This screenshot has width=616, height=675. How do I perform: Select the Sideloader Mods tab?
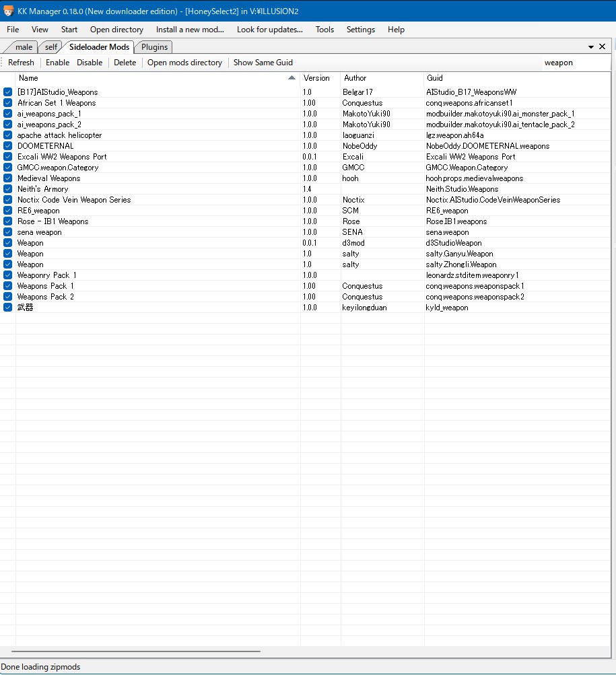tap(99, 47)
